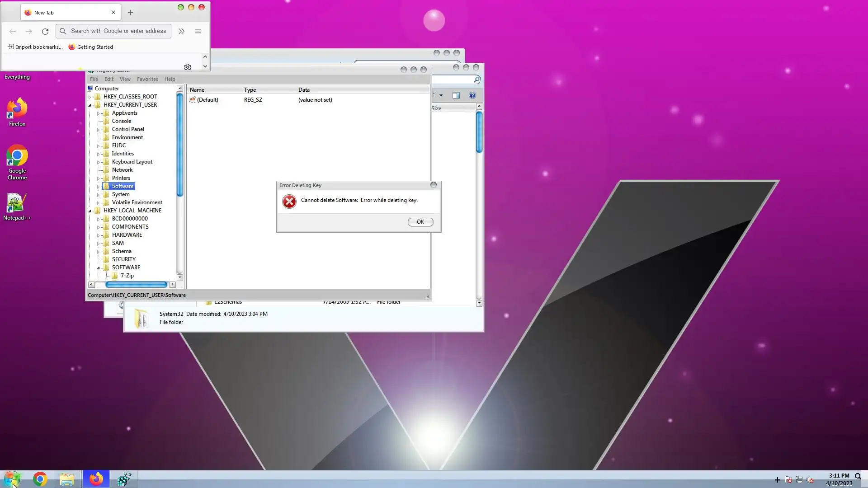This screenshot has height=488, width=868.
Task: Open Explorer view options dropdown arrow
Action: click(441, 95)
